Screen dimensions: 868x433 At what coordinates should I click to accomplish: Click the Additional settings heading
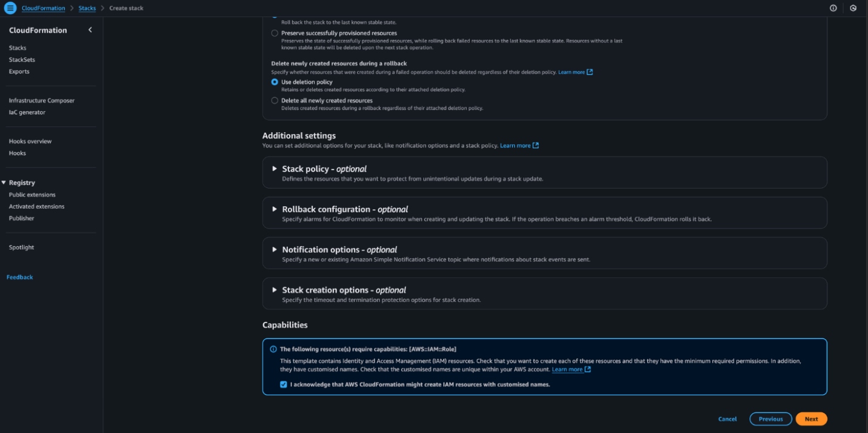pyautogui.click(x=299, y=136)
